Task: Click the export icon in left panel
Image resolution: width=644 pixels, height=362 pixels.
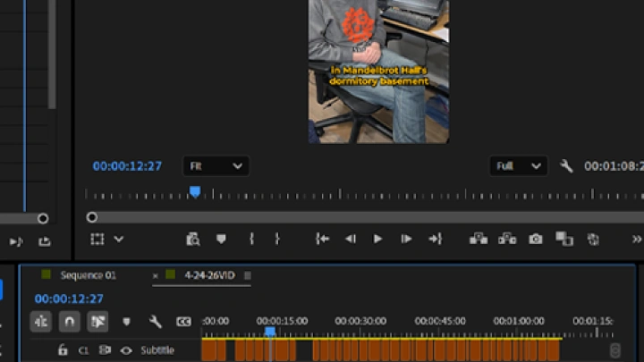Action: [45, 241]
